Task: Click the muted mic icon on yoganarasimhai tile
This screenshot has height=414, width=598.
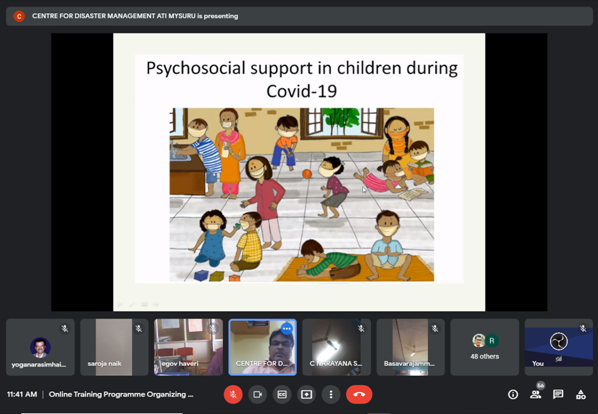Action: 65,328
